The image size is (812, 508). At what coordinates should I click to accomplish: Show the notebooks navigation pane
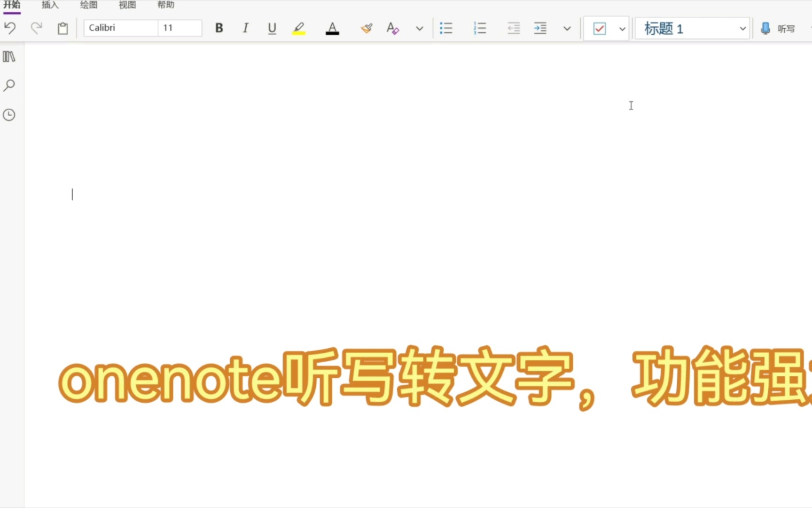(x=9, y=56)
